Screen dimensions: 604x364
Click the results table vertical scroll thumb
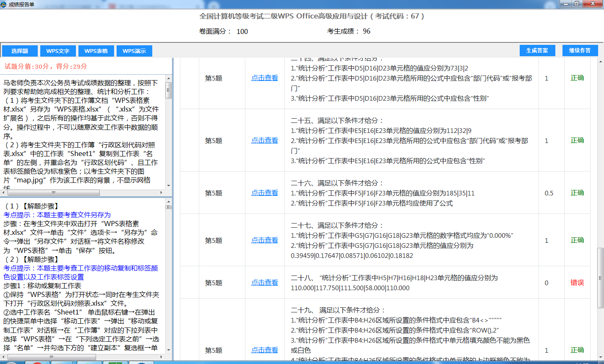(600, 278)
